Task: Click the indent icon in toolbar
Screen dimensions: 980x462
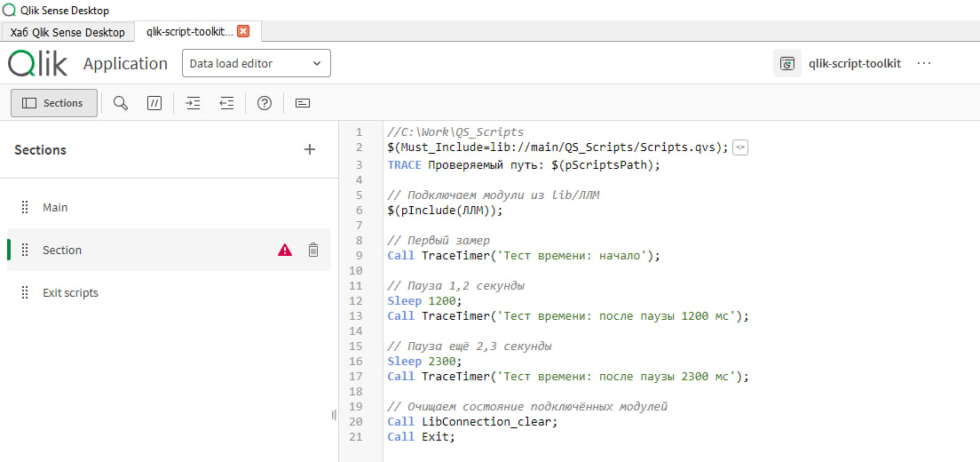Action: [x=194, y=103]
